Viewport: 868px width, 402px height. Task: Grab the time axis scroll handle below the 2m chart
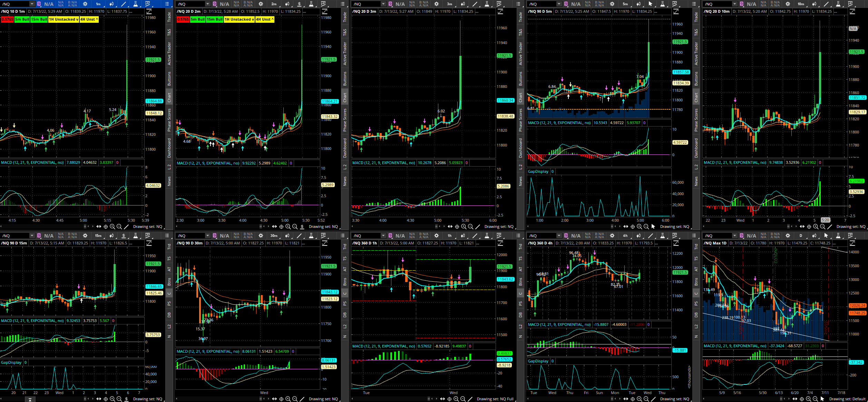(261, 227)
